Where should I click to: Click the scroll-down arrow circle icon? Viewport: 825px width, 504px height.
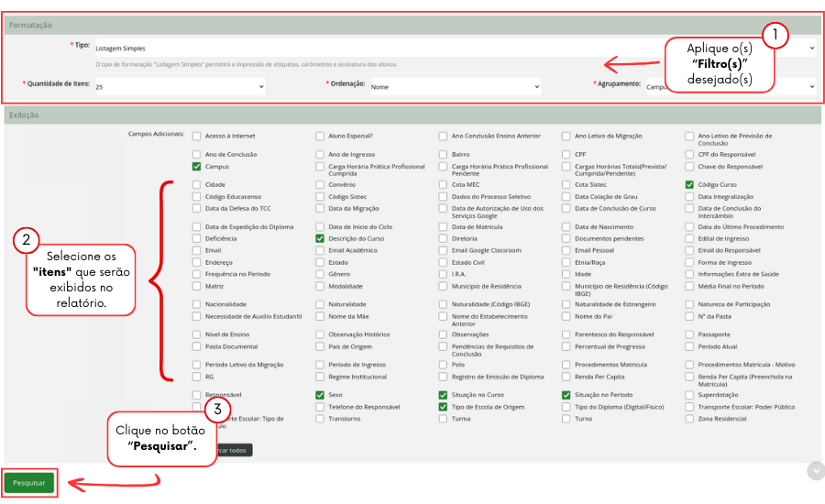click(x=815, y=470)
